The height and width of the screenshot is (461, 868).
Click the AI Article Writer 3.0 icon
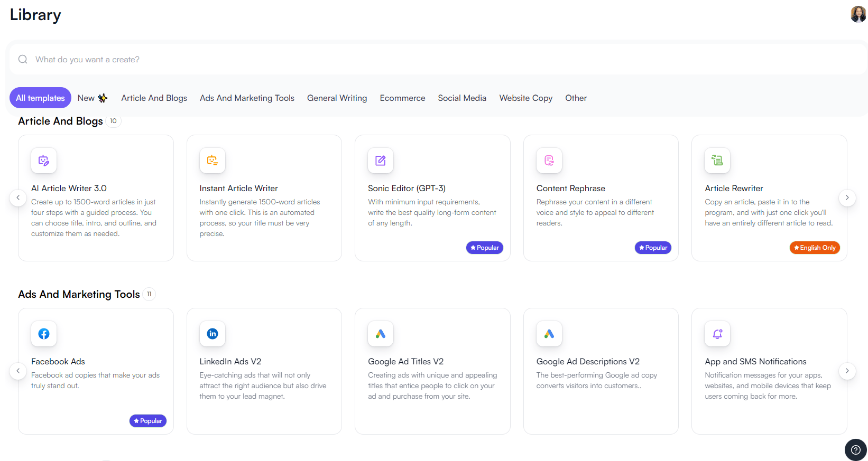pos(44,161)
